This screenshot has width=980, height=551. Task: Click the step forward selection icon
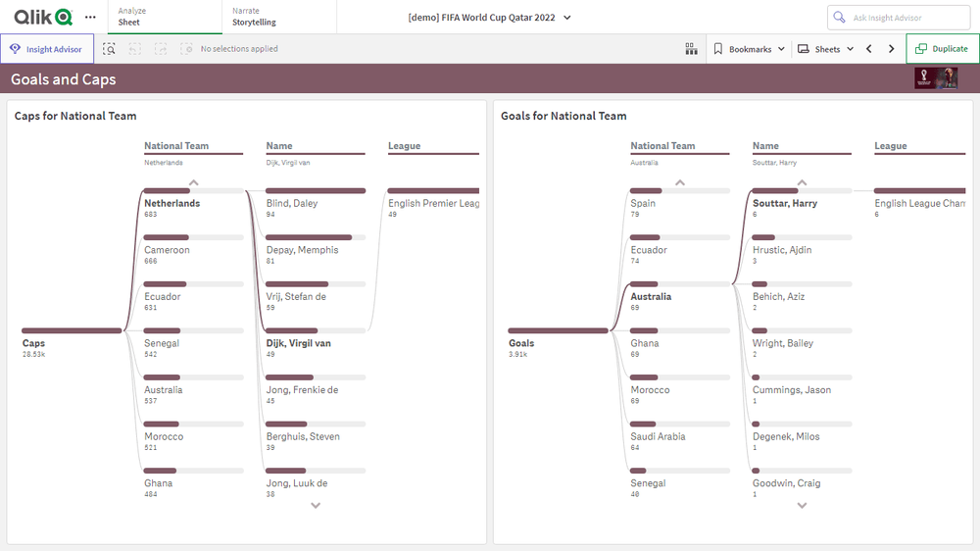(161, 49)
